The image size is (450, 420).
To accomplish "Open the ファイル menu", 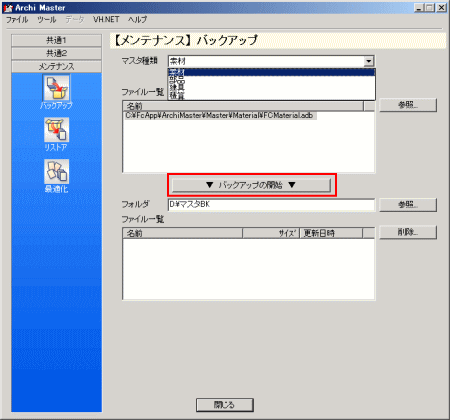I will click(x=17, y=20).
